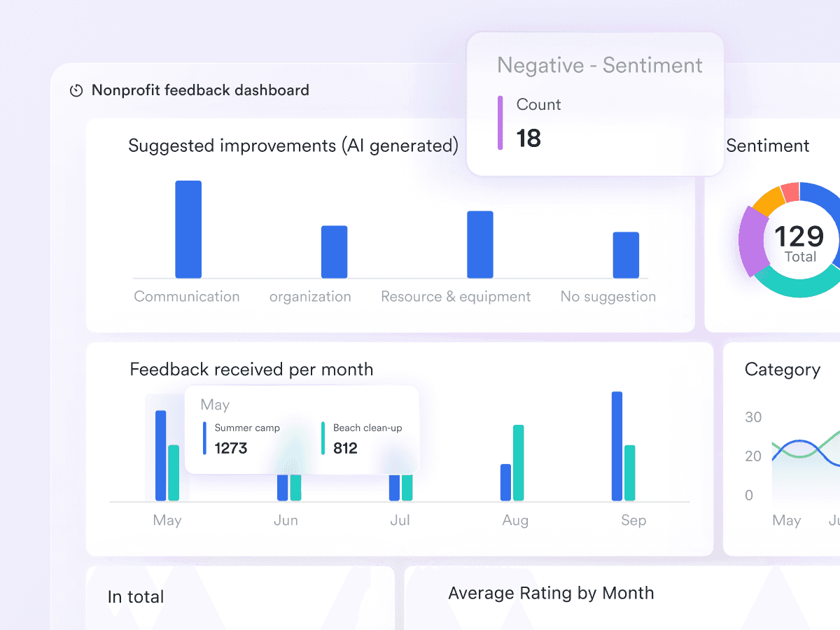The image size is (840, 630).
Task: Click the blue Summer camp marker in the May tooltip
Action: (x=204, y=438)
